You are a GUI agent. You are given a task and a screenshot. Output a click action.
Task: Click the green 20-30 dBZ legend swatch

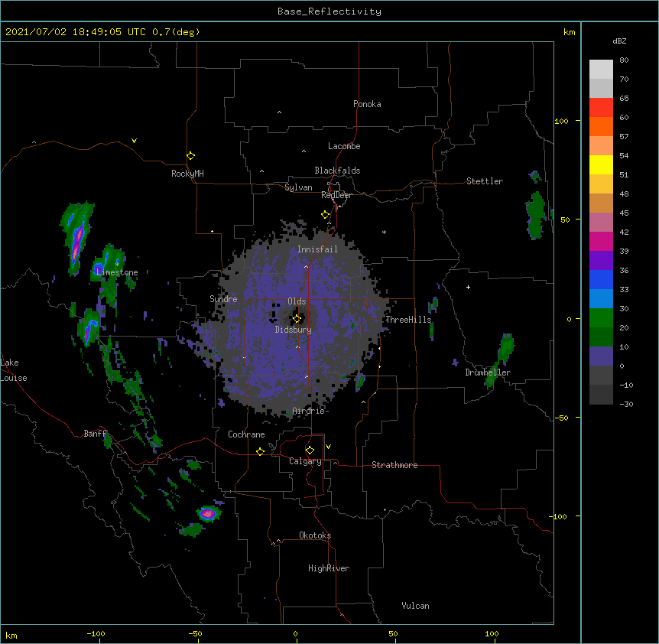pyautogui.click(x=601, y=318)
